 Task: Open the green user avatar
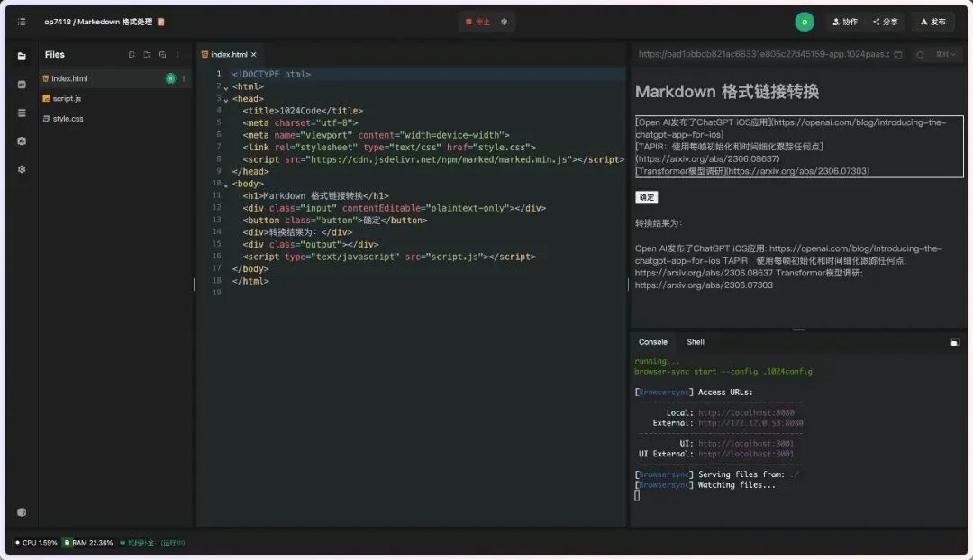(x=805, y=22)
